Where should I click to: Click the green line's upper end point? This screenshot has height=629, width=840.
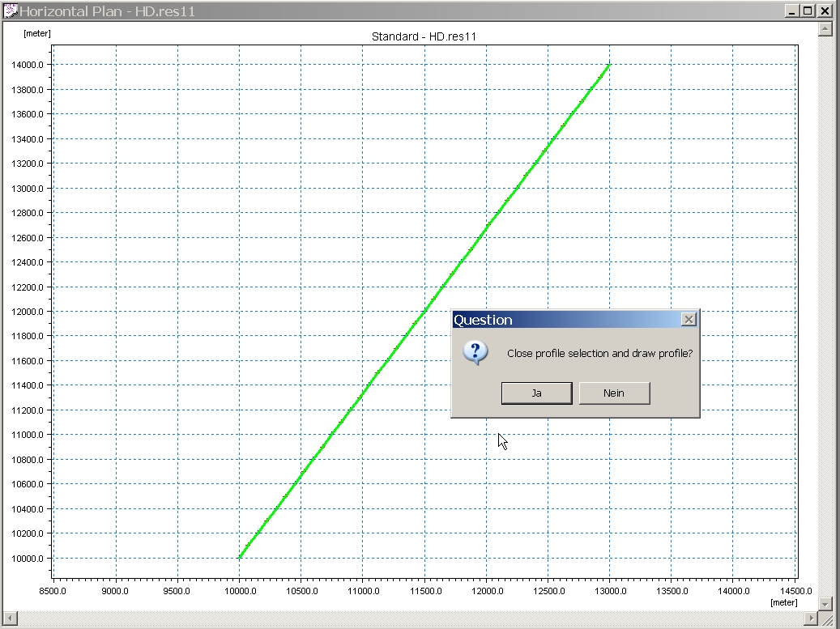608,66
